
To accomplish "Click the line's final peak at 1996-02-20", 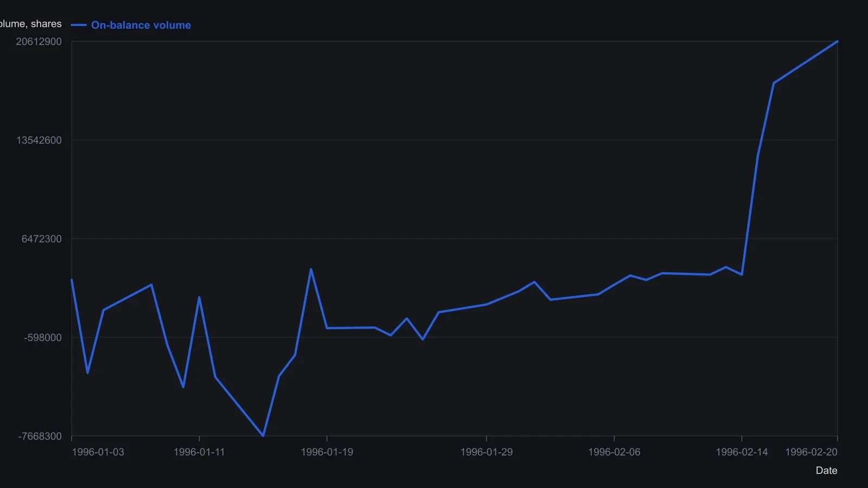I will (838, 41).
